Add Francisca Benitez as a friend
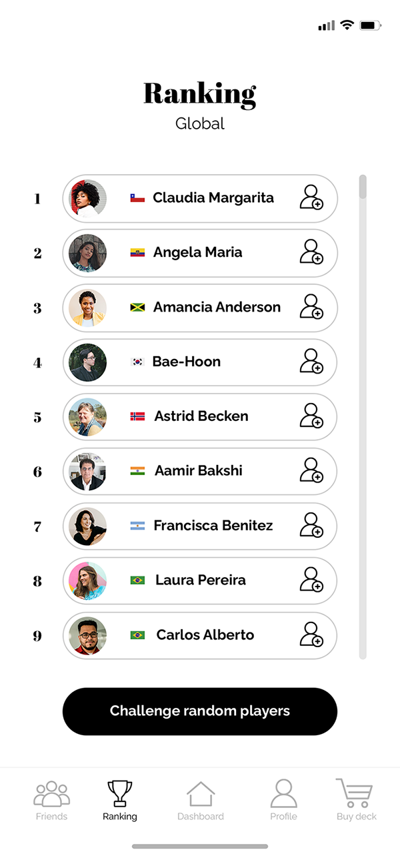The width and height of the screenshot is (400, 868). coord(311,526)
